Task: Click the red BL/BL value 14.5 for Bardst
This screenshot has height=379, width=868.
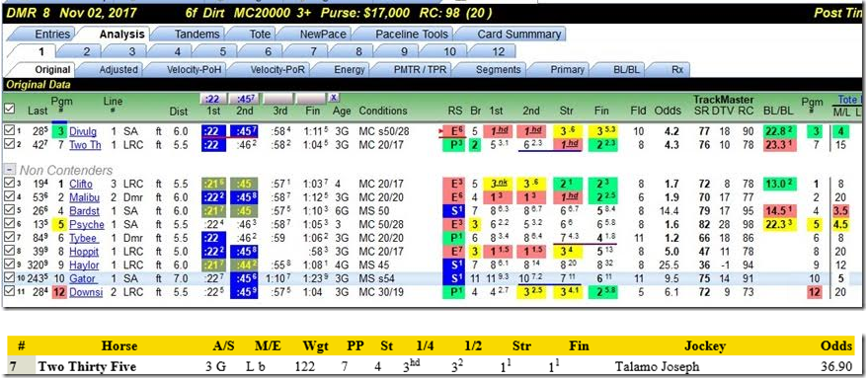Action: [x=779, y=211]
